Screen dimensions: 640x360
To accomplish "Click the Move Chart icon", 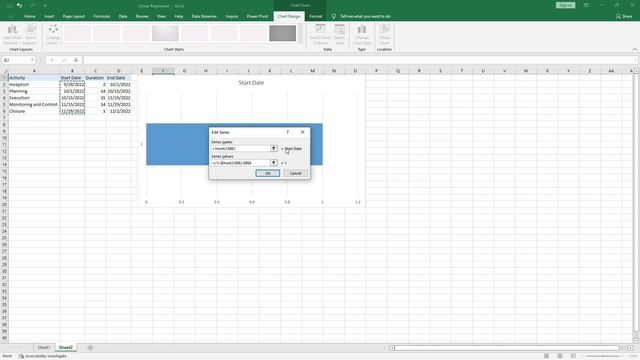I will tap(384, 34).
